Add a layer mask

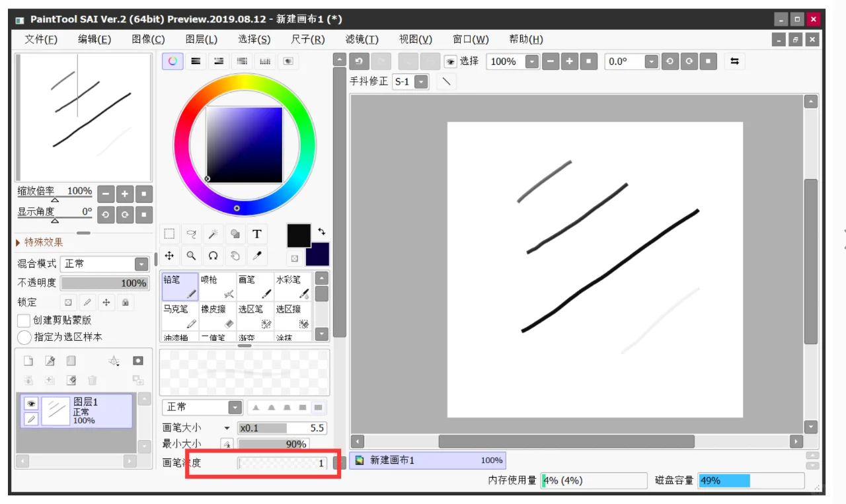(137, 361)
